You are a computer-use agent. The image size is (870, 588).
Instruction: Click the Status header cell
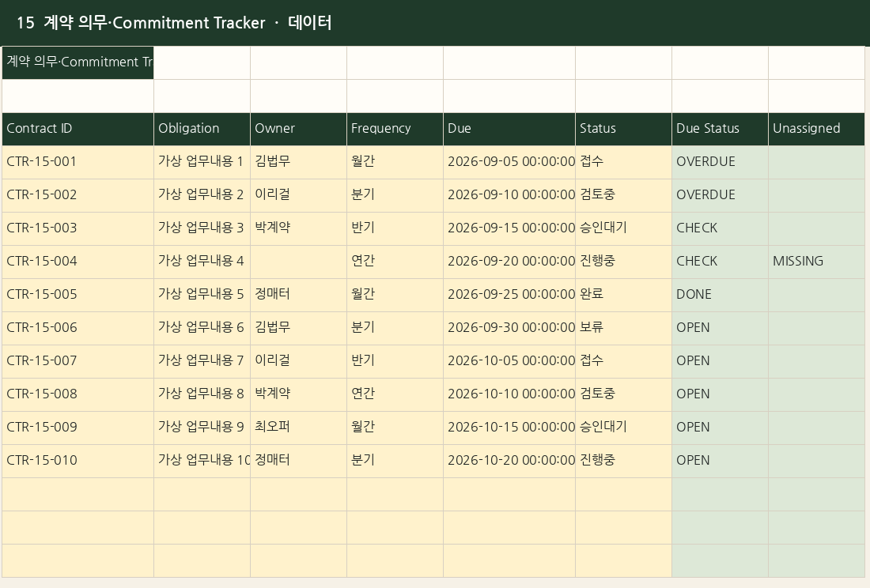624,129
